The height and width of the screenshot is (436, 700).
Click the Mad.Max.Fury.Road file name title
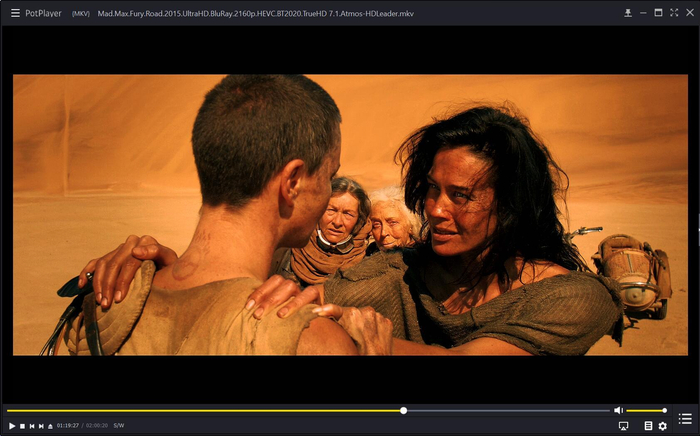[x=255, y=13]
